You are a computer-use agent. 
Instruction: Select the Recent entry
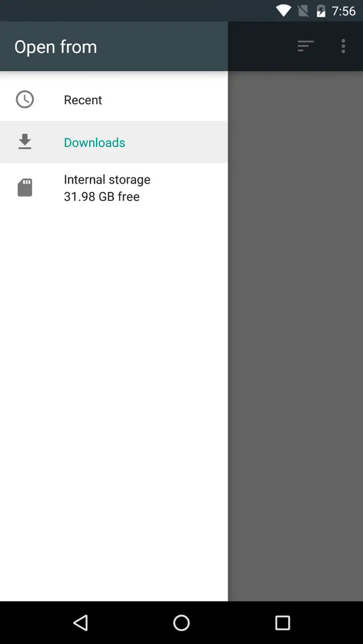(114, 100)
